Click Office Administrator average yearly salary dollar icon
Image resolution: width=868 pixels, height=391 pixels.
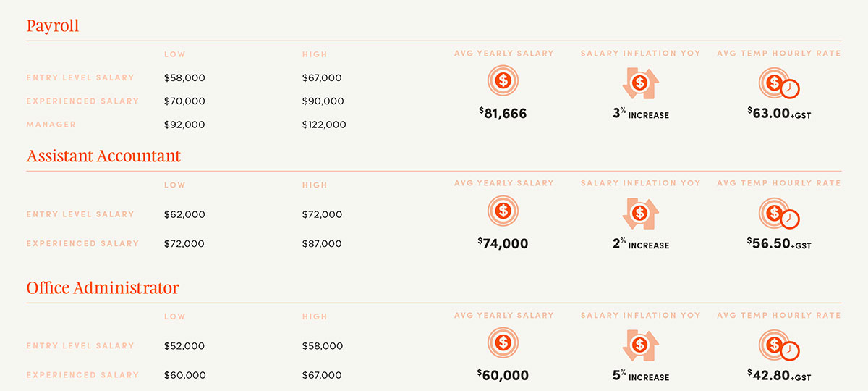[x=503, y=342]
